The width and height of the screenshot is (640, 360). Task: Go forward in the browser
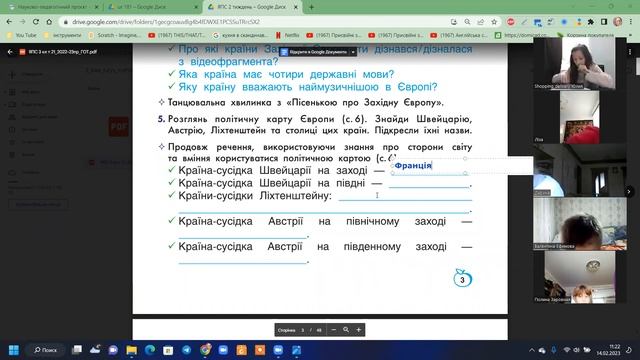(x=22, y=22)
